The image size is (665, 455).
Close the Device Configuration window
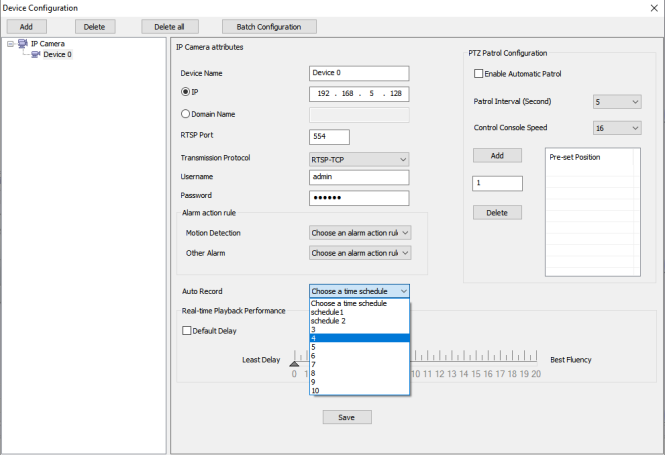pos(653,7)
